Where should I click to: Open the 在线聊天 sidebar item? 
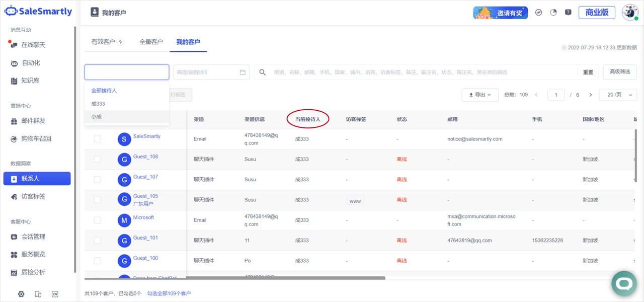pos(33,45)
